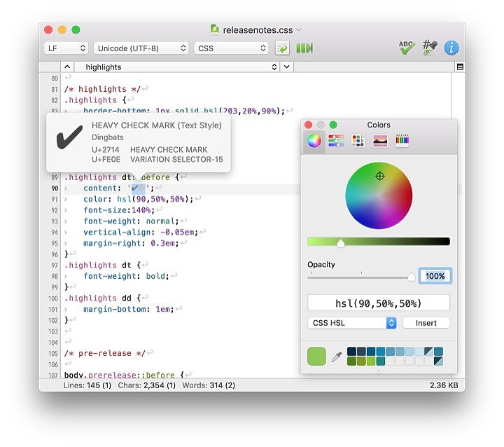Image resolution: width=504 pixels, height=447 pixels.
Task: Click the .highlights dd selector line
Action: coord(102,298)
